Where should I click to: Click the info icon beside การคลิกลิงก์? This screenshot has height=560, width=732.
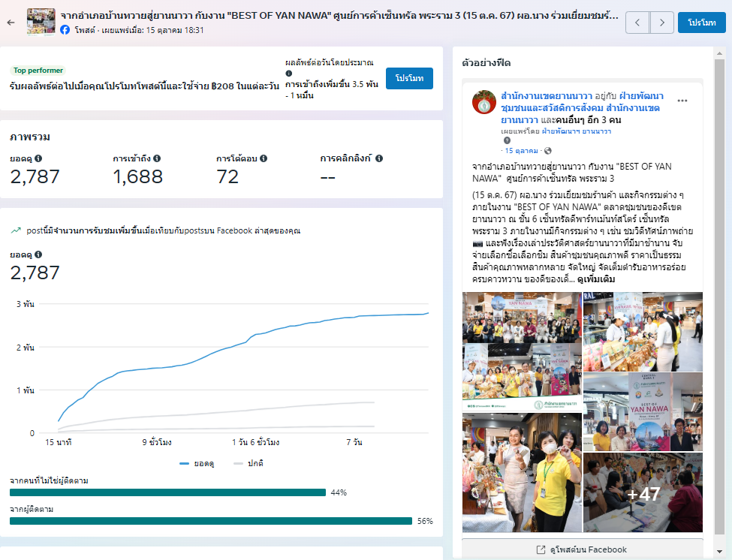pos(379,159)
